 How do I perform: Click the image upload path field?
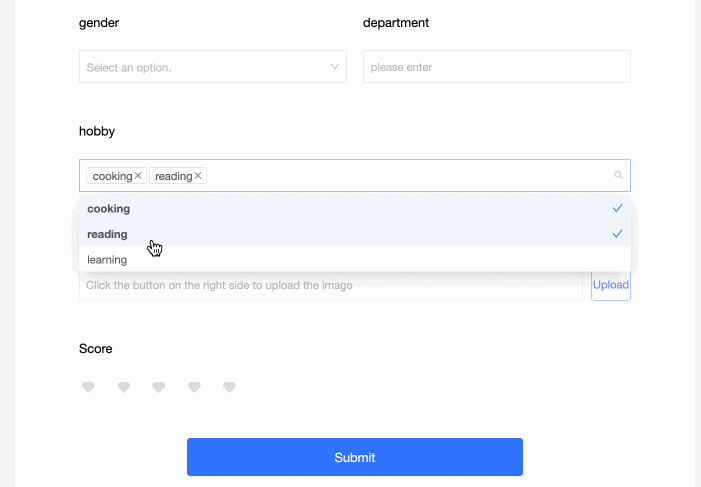[330, 285]
